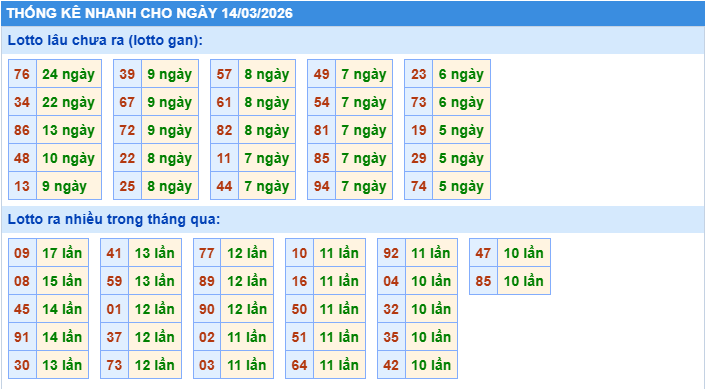Viewport: 707px width, 389px height.
Task: Click the "7 ngày" cell beside number 11
Action: (x=267, y=158)
